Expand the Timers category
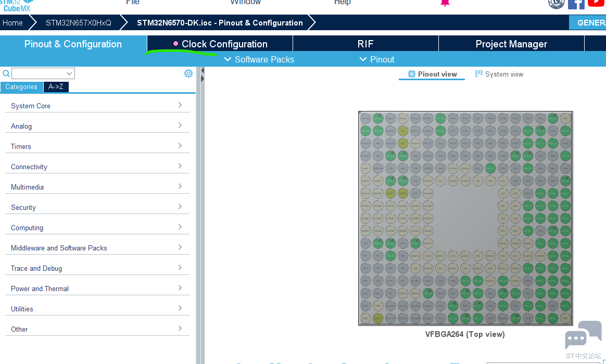This screenshot has height=364, width=606. coord(97,146)
